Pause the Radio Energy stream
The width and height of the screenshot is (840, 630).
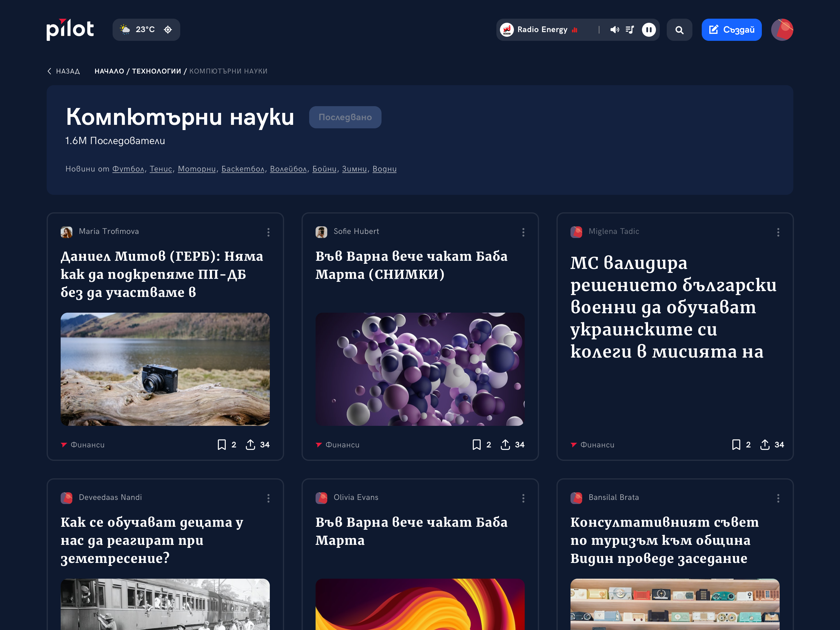click(649, 30)
